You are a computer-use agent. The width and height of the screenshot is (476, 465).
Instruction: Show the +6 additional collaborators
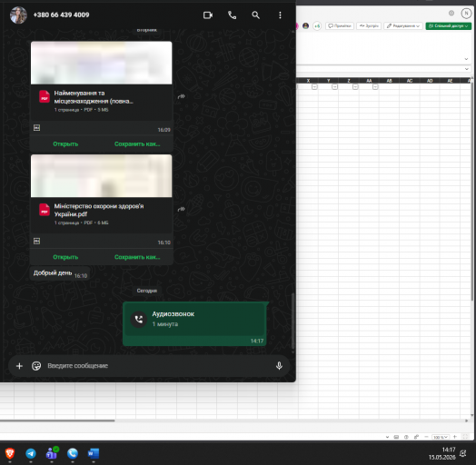coord(317,26)
